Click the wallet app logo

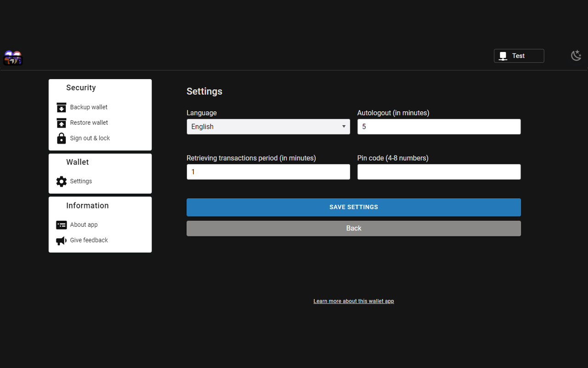13,58
